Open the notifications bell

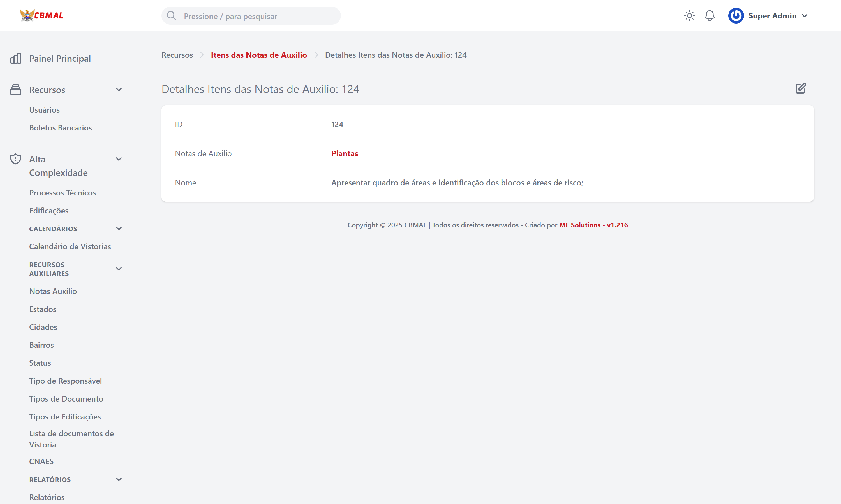pyautogui.click(x=710, y=16)
